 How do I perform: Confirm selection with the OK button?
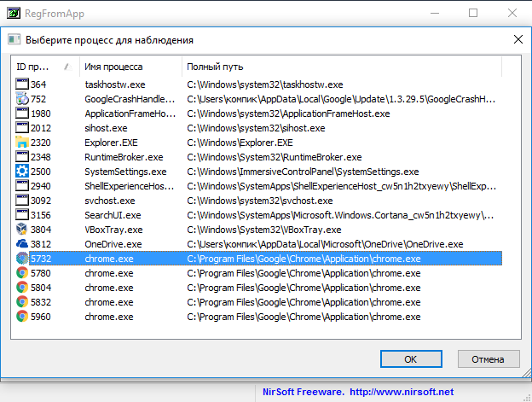[411, 359]
